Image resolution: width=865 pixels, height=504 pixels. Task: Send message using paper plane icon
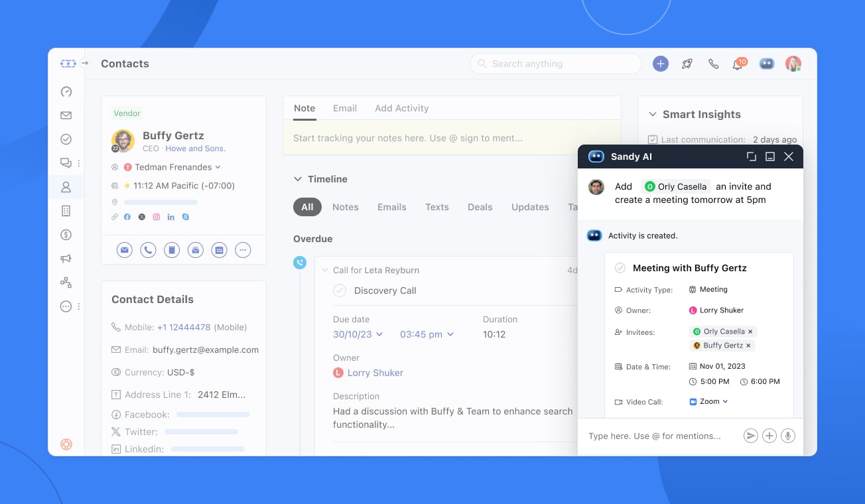tap(750, 436)
